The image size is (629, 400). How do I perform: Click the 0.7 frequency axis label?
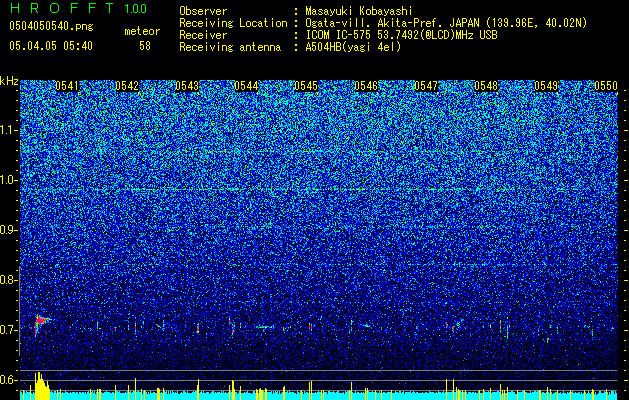[x=8, y=330]
